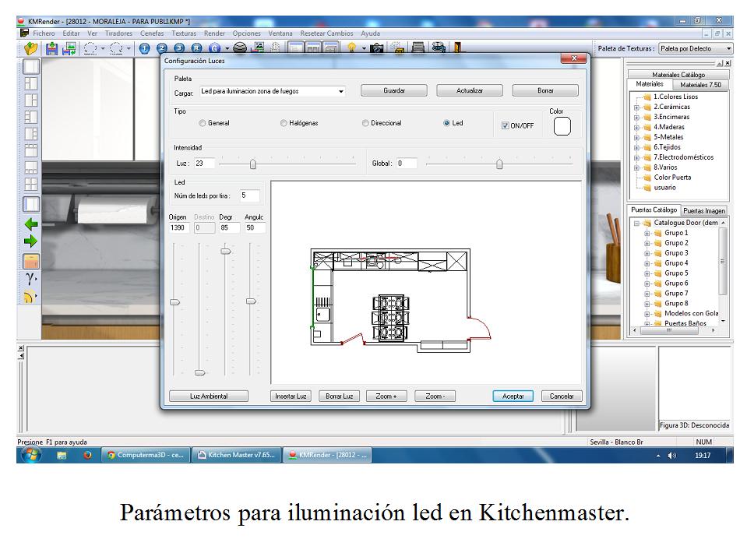Click the Insertar Luz button
Image resolution: width=747 pixels, height=560 pixels.
[292, 396]
